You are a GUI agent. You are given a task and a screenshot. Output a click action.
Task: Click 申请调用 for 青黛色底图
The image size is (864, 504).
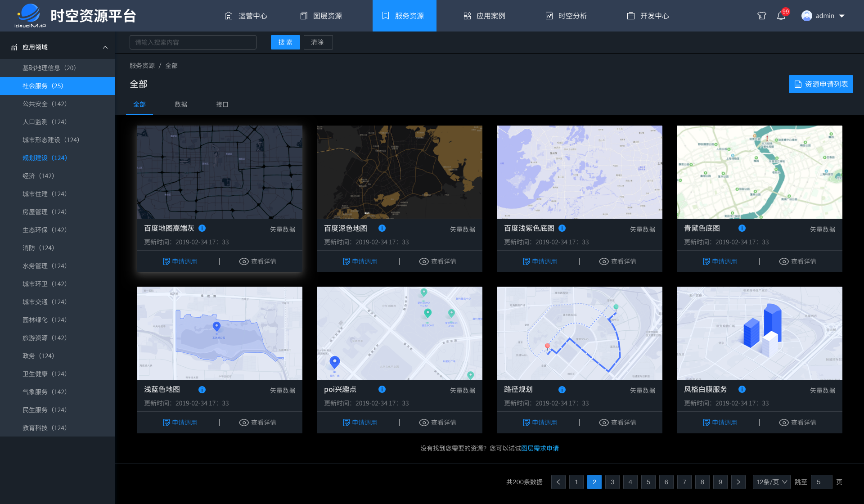tap(720, 261)
